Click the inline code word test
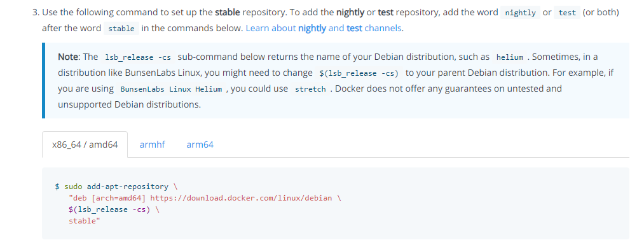644x247 pixels. 567,13
